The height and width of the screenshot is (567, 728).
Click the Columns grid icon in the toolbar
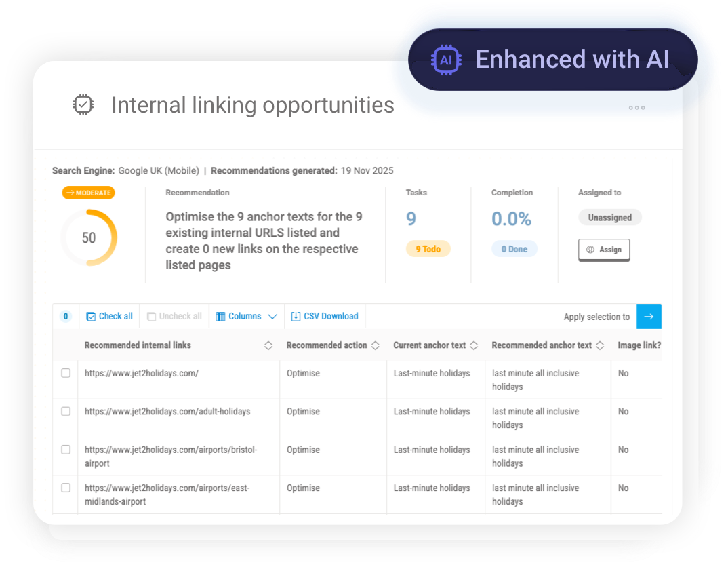[x=220, y=316]
